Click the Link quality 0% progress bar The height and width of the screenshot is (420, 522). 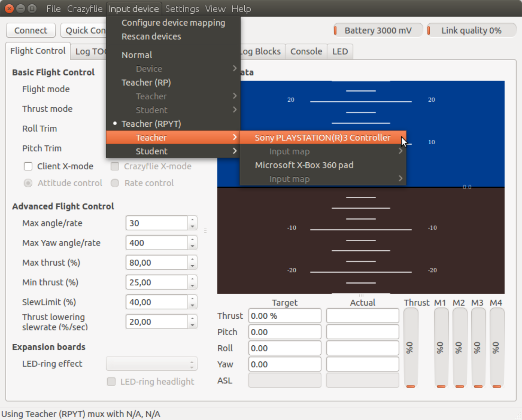[x=471, y=31]
